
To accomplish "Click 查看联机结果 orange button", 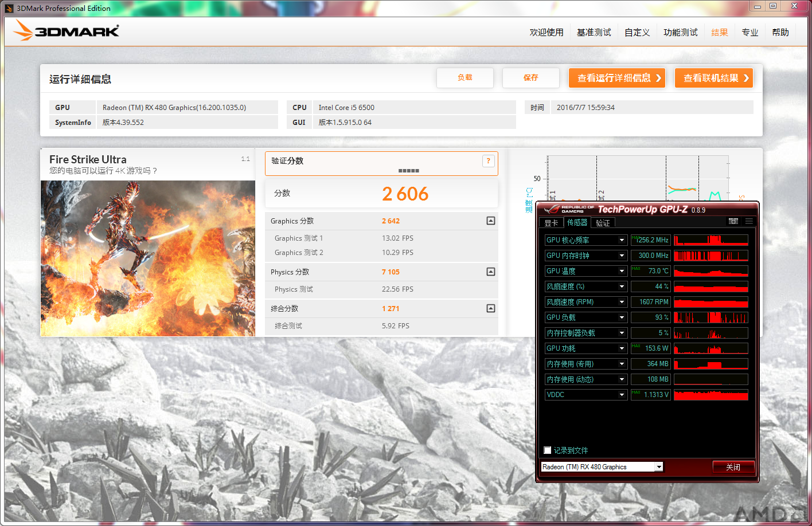I will [x=714, y=78].
